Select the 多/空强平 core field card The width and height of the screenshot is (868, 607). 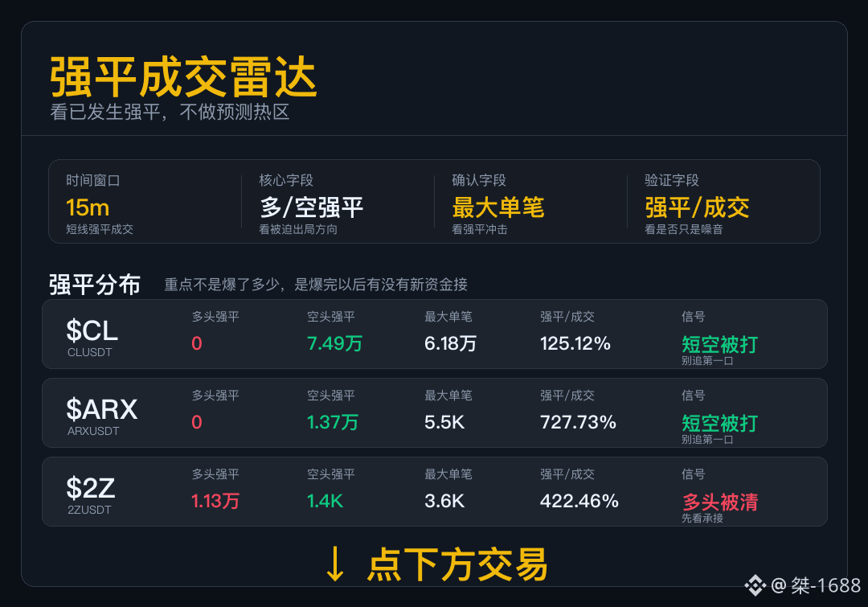coord(338,202)
